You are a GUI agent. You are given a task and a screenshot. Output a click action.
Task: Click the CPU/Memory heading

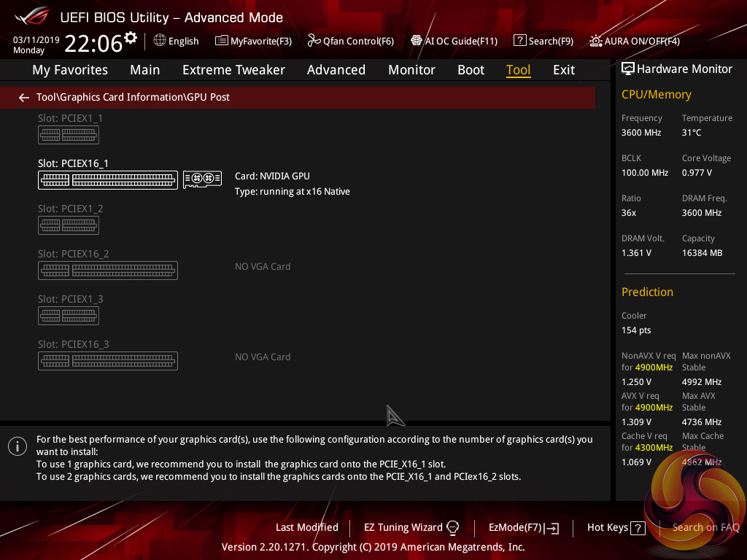(656, 94)
